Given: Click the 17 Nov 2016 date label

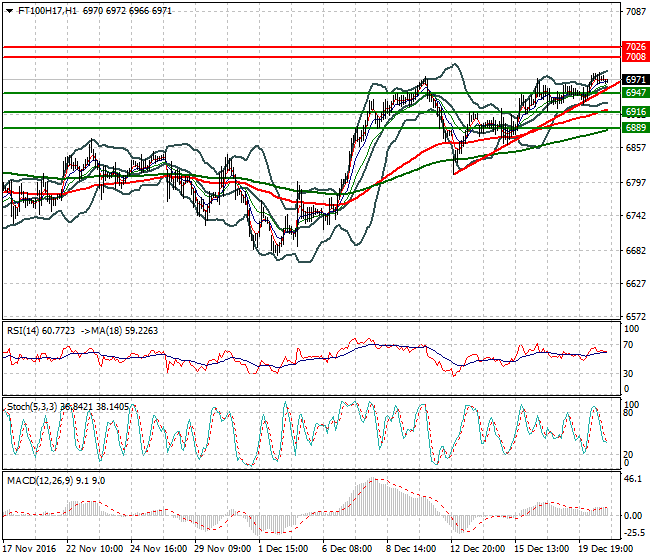Looking at the screenshot, I should pos(29,549).
